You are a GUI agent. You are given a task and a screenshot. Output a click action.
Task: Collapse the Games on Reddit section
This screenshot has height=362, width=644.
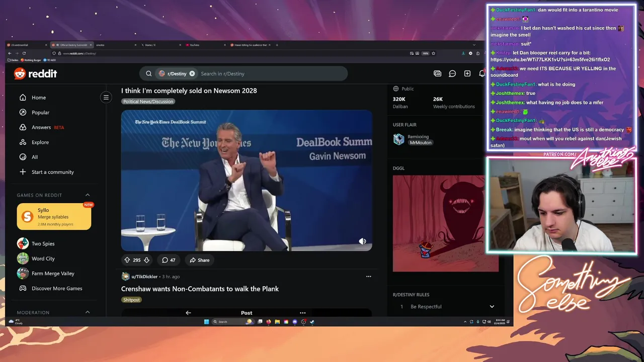(88, 195)
